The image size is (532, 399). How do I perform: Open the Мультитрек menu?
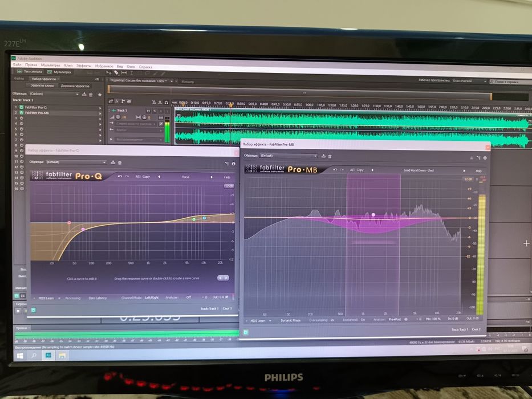point(51,65)
